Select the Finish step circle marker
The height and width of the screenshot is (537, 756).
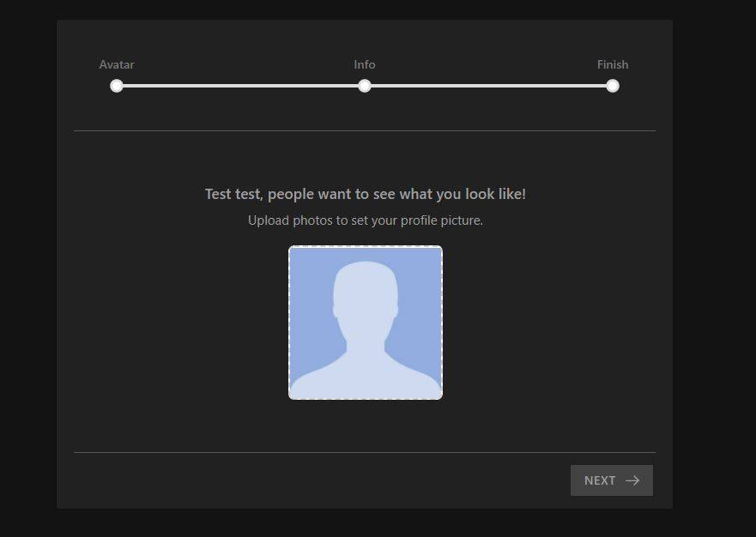[x=612, y=86]
